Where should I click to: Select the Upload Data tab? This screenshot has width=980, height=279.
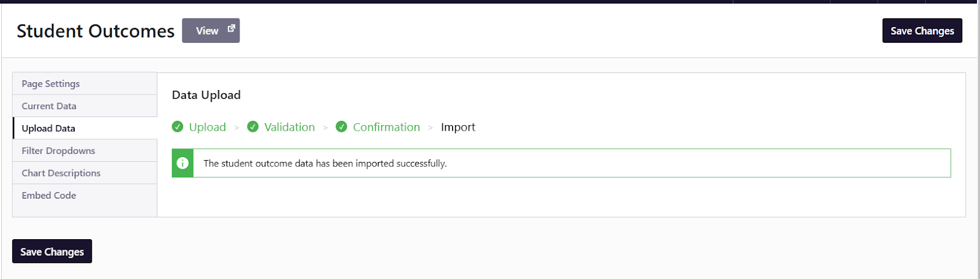(x=48, y=128)
